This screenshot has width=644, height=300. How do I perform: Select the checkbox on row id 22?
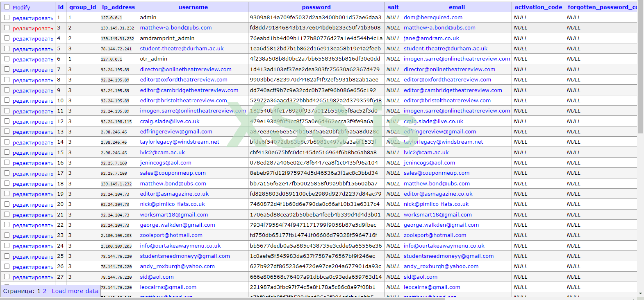coord(7,225)
